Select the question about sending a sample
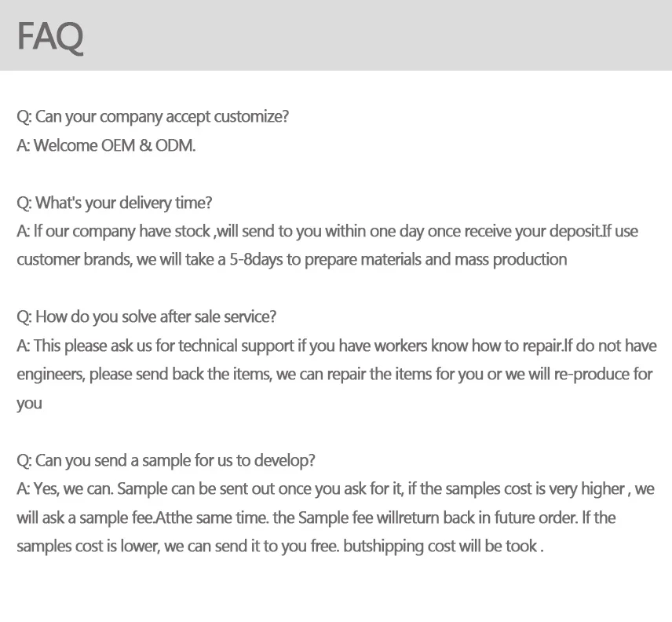 (x=166, y=460)
